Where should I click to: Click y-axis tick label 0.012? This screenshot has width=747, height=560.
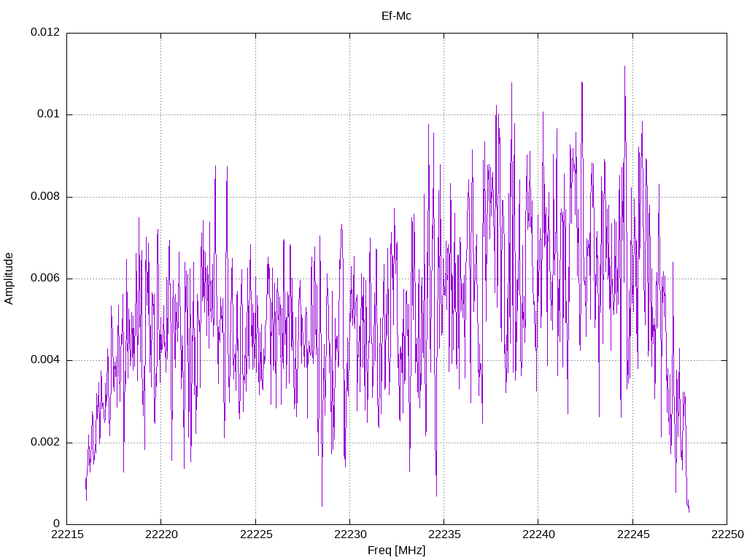click(46, 32)
